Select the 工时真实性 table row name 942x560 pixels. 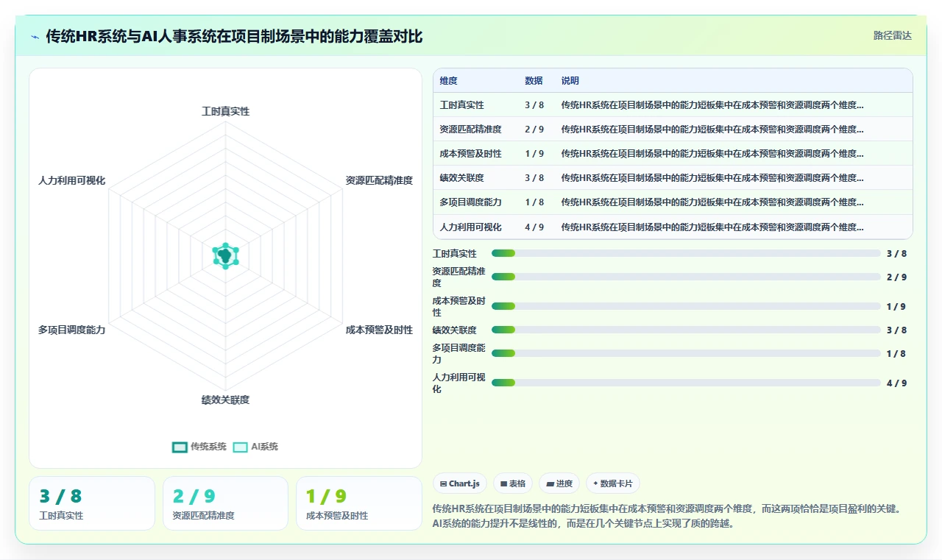point(462,105)
